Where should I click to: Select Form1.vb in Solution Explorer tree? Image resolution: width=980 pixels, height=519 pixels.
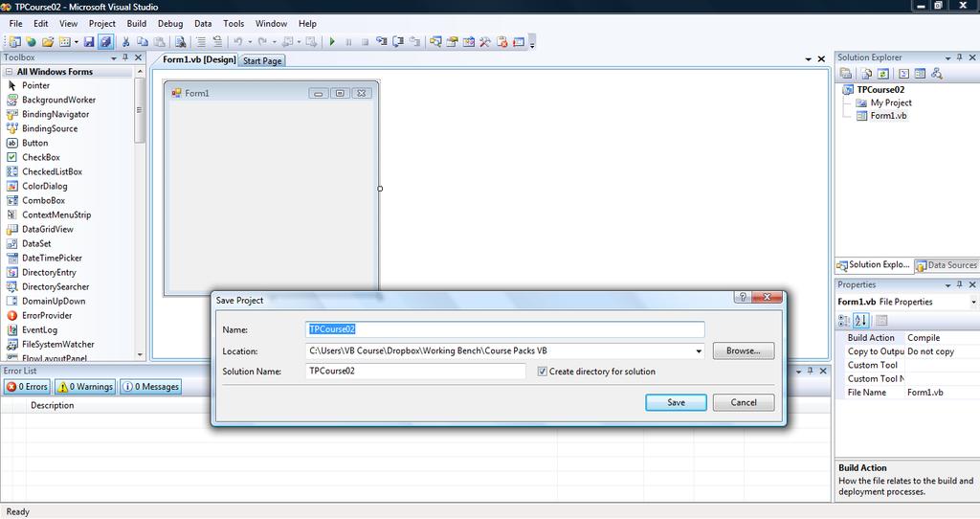(887, 116)
